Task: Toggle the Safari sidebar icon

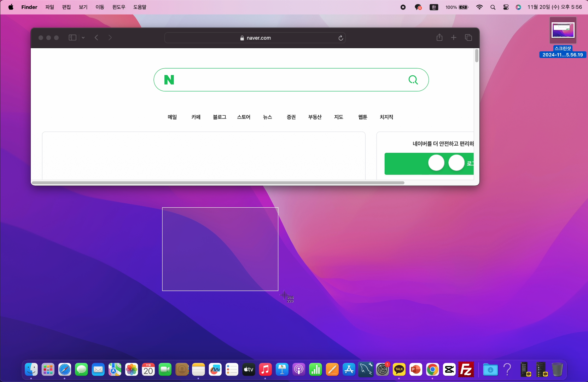Action: [x=72, y=37]
